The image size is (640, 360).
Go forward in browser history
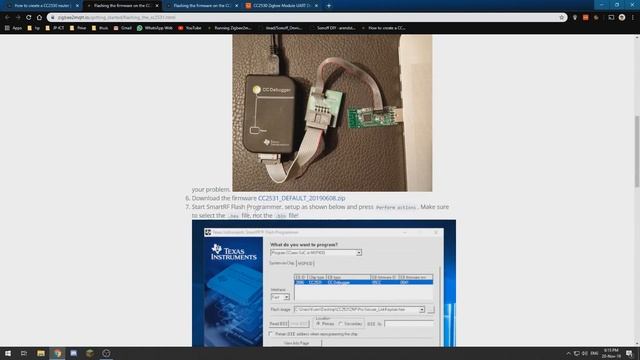tap(18, 18)
